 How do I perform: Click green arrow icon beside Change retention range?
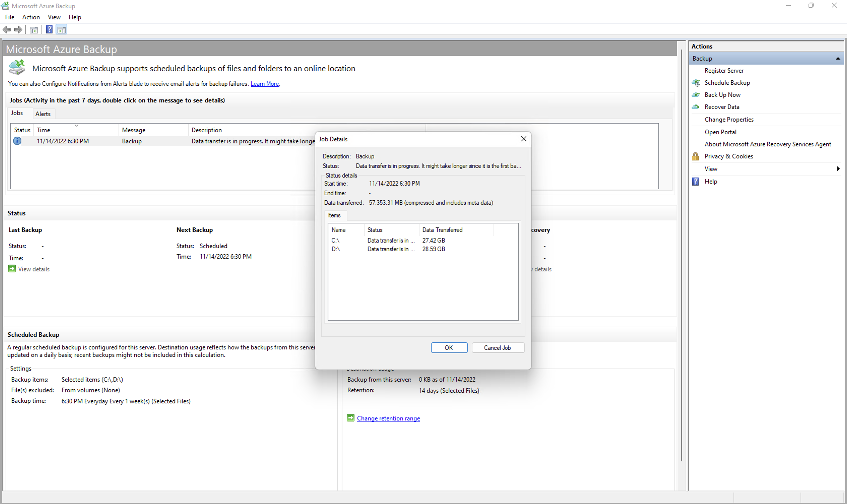tap(351, 418)
